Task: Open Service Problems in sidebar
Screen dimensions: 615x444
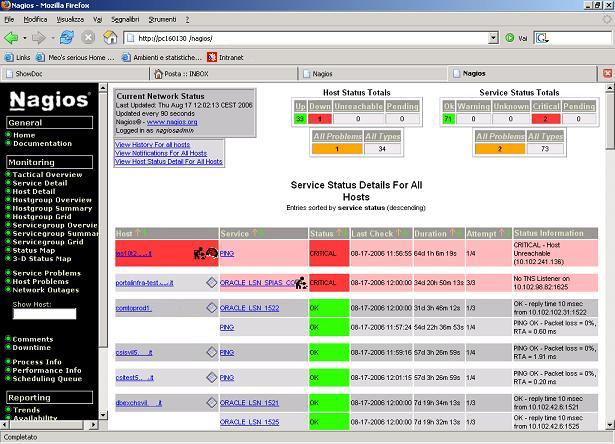Action: 46,273
